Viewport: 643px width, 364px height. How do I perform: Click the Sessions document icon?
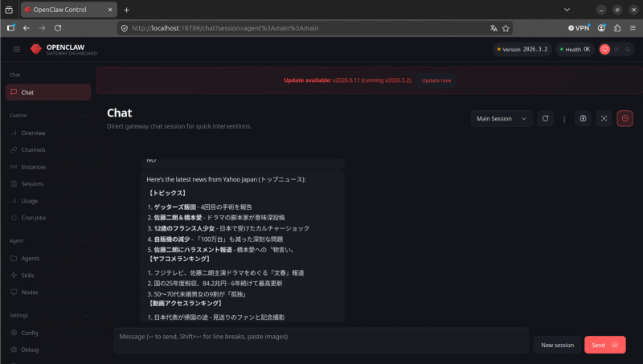(14, 184)
